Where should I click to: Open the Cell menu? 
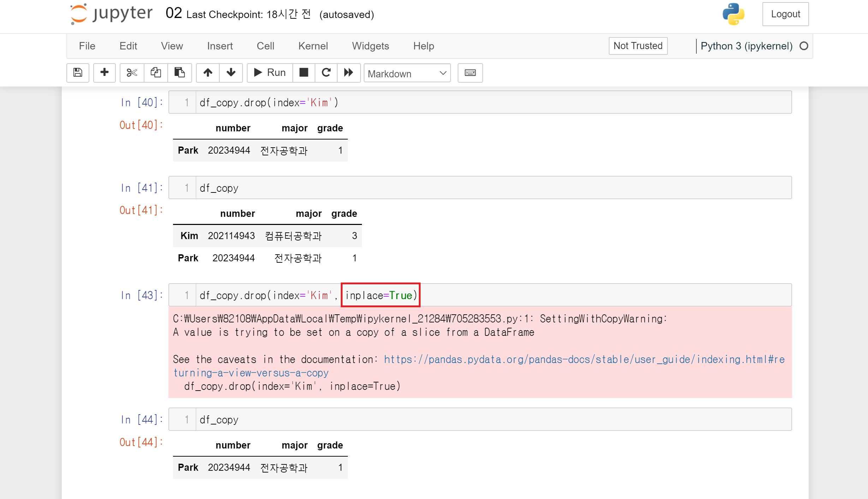(x=265, y=46)
